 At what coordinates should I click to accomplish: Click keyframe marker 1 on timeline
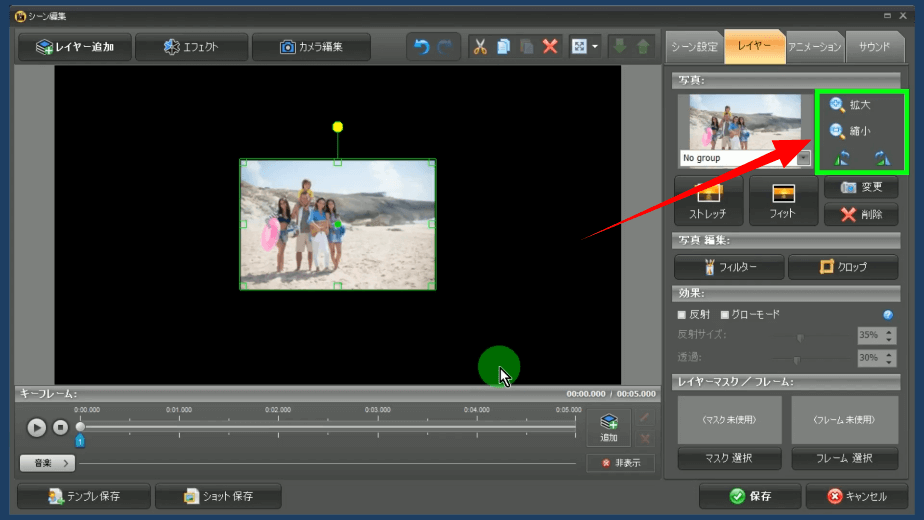tap(80, 440)
